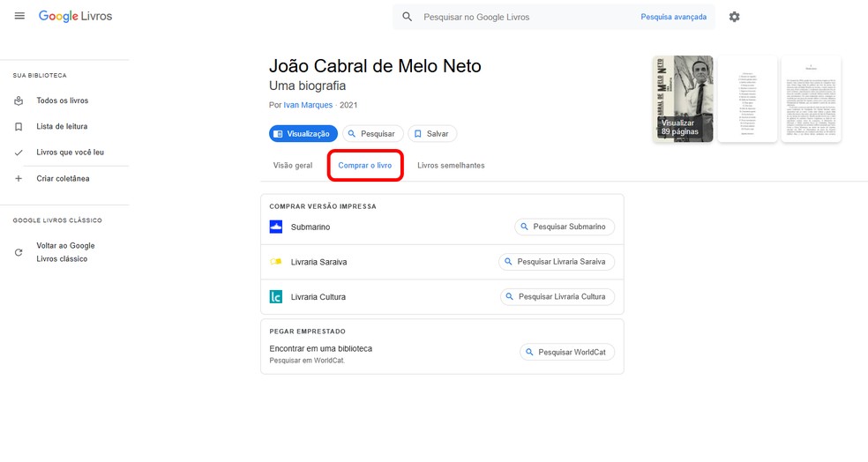Image resolution: width=868 pixels, height=462 pixels.
Task: Click the Livraria Cultura store name
Action: [318, 297]
